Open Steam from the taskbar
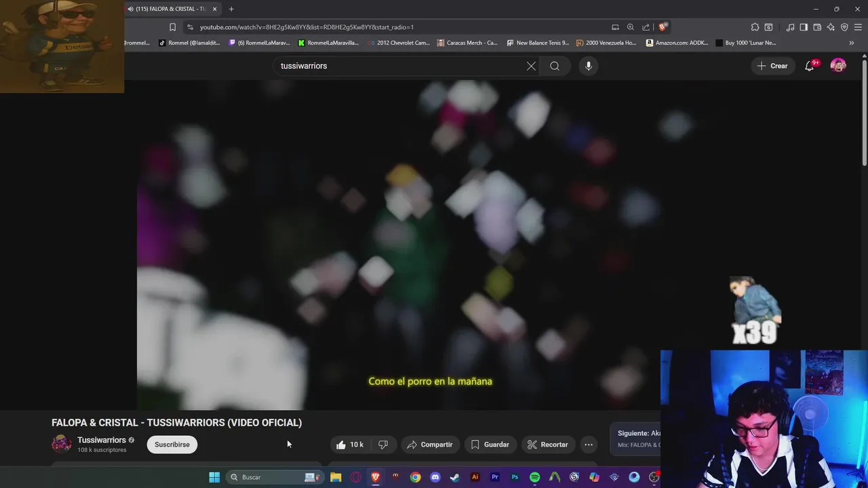 click(x=455, y=477)
